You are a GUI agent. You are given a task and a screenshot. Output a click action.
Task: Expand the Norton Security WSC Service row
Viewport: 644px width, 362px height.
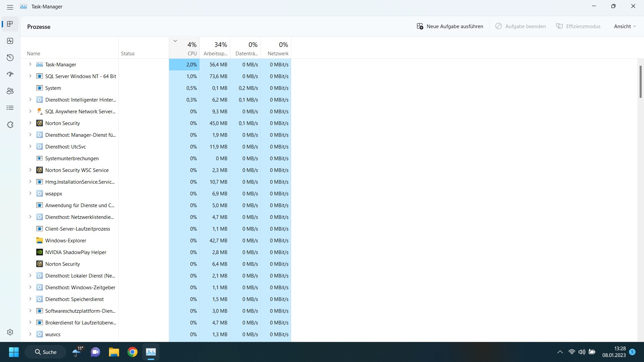(x=30, y=170)
